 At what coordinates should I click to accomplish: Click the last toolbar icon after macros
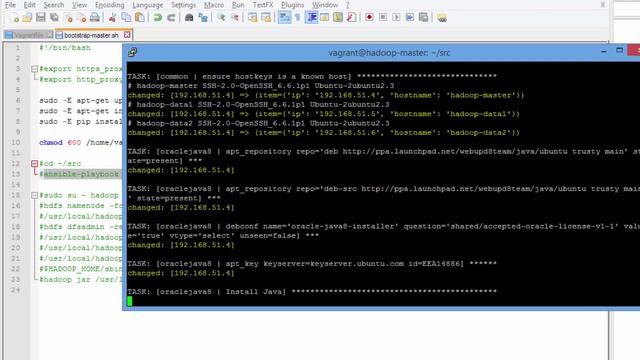(x=442, y=18)
